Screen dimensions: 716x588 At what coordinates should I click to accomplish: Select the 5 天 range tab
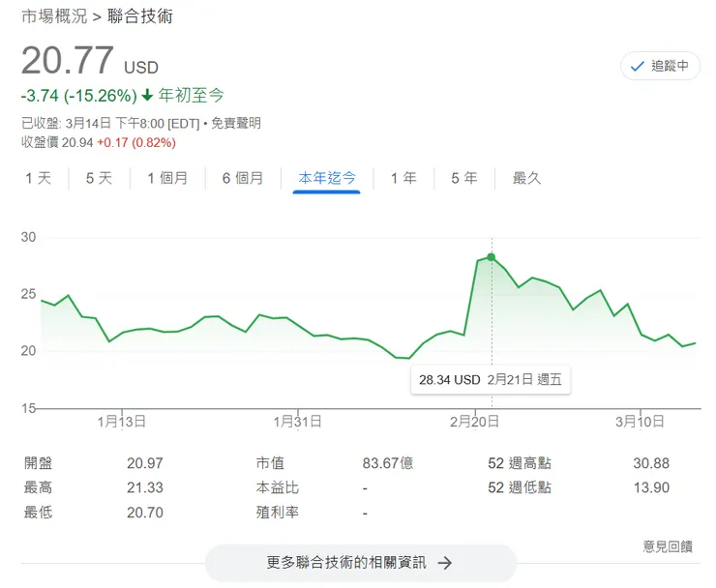pyautogui.click(x=99, y=178)
